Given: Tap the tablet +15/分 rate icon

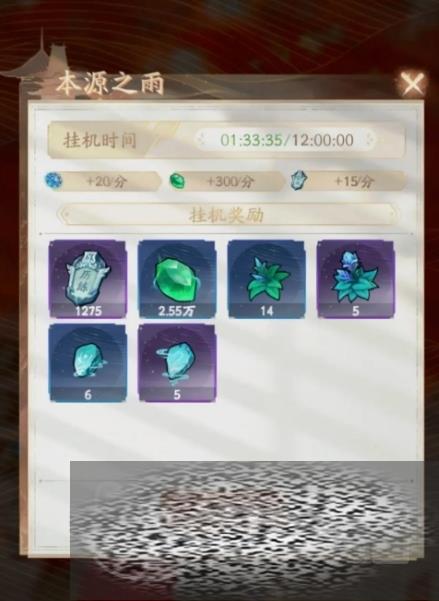Looking at the screenshot, I should pyautogui.click(x=299, y=181).
